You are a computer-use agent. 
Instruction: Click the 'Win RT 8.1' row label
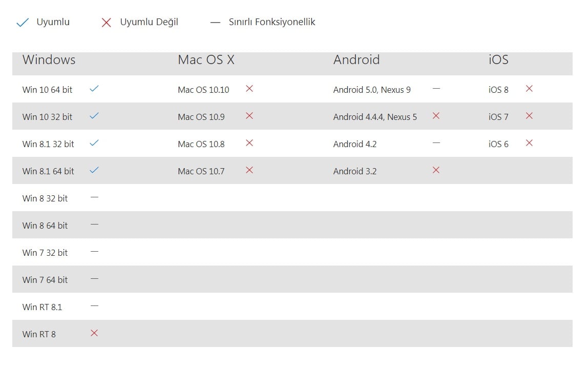pyautogui.click(x=42, y=307)
